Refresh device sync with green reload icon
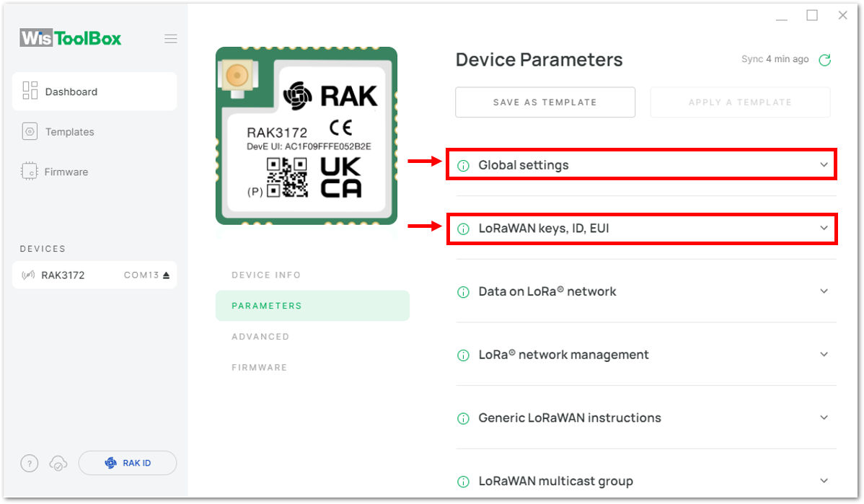Viewport: 864px width, 504px height. pyautogui.click(x=825, y=60)
